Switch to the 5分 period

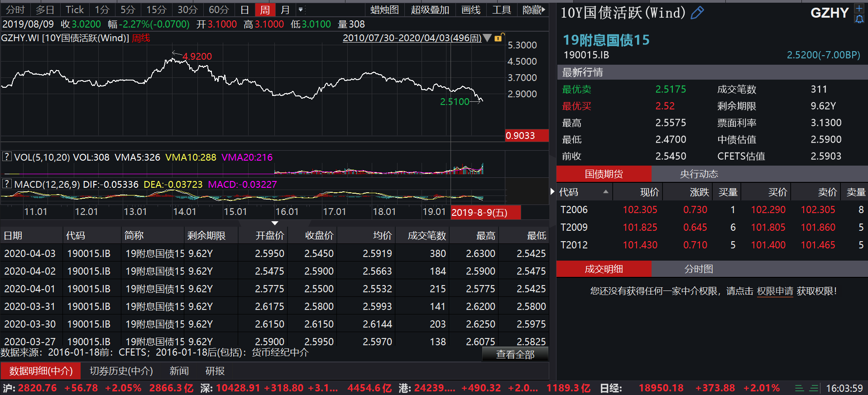[x=128, y=10]
